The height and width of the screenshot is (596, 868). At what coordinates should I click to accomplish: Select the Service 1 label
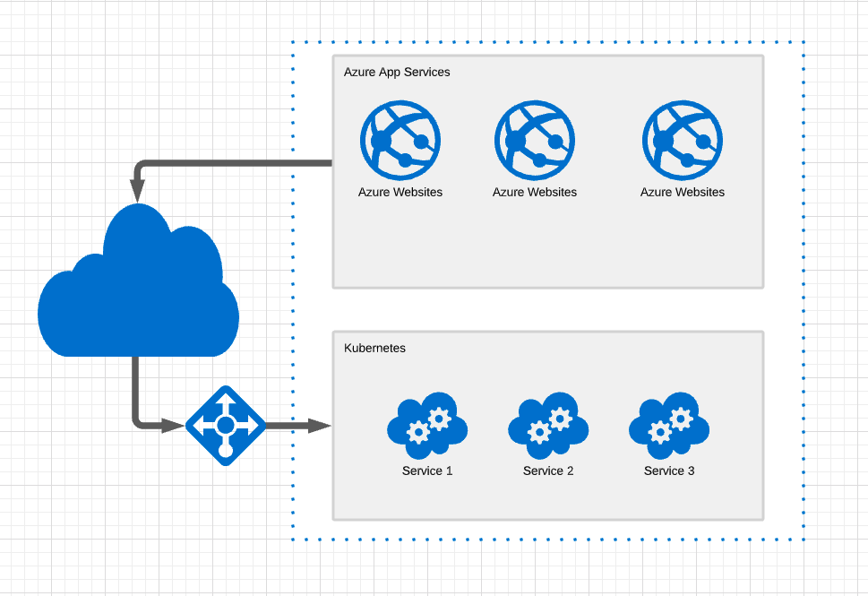coord(427,471)
